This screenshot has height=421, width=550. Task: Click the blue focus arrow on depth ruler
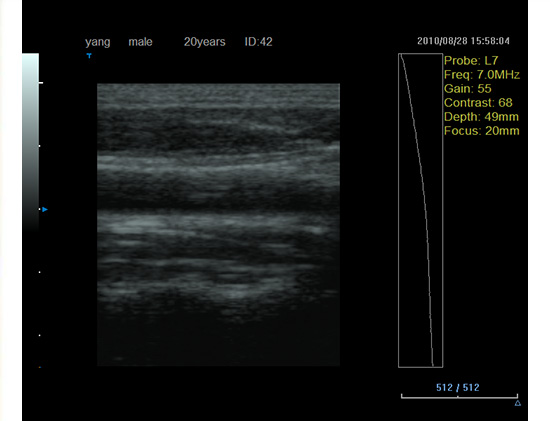45,209
